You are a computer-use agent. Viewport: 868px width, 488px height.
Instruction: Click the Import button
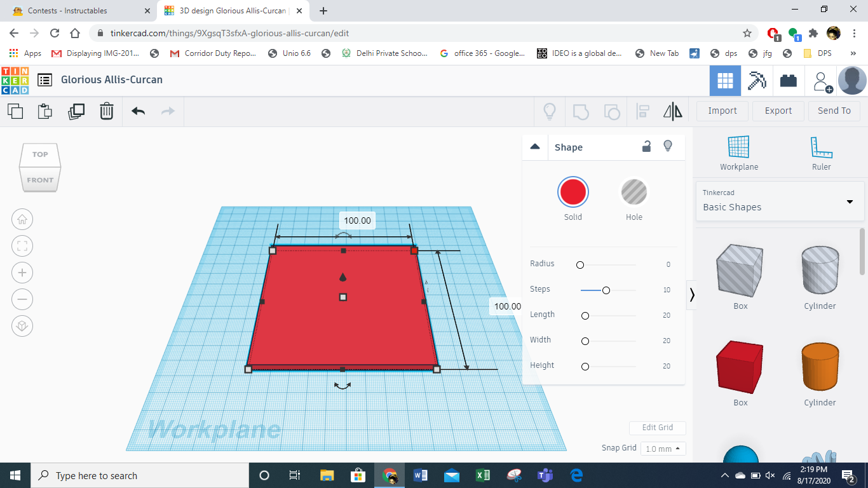tap(722, 111)
